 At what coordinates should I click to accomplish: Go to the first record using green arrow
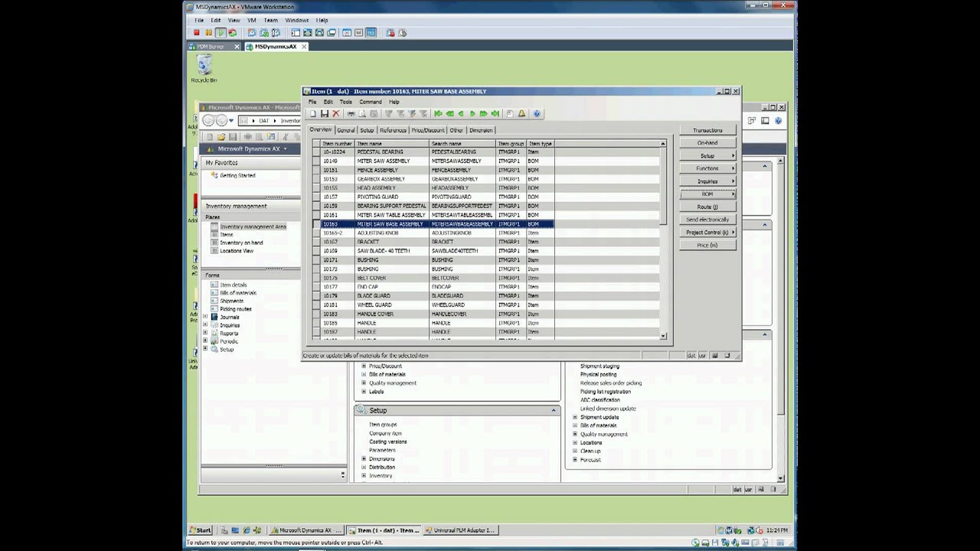click(438, 114)
